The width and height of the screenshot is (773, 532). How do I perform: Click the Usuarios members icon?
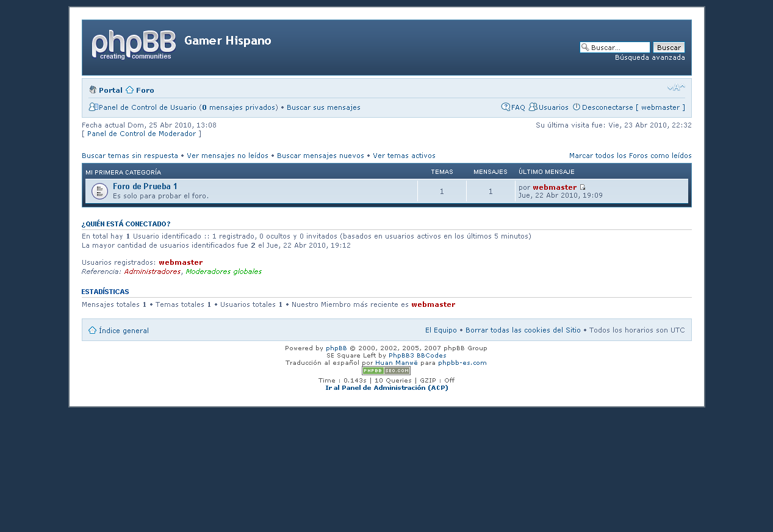(x=533, y=107)
